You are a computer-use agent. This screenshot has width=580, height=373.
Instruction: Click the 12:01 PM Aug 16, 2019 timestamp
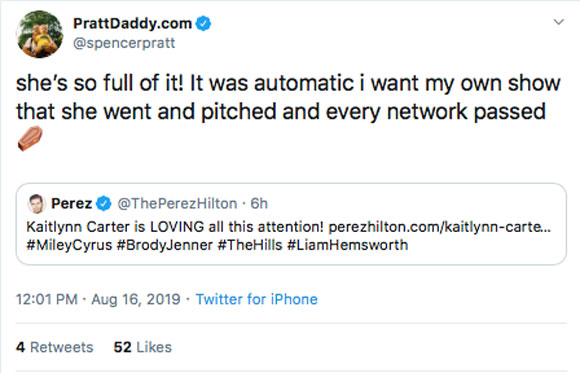[x=98, y=299]
